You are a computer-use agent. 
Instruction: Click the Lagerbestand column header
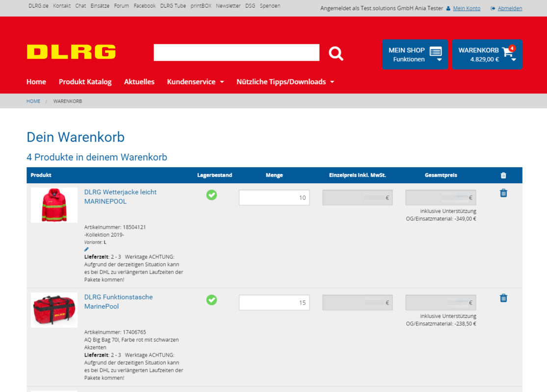214,175
